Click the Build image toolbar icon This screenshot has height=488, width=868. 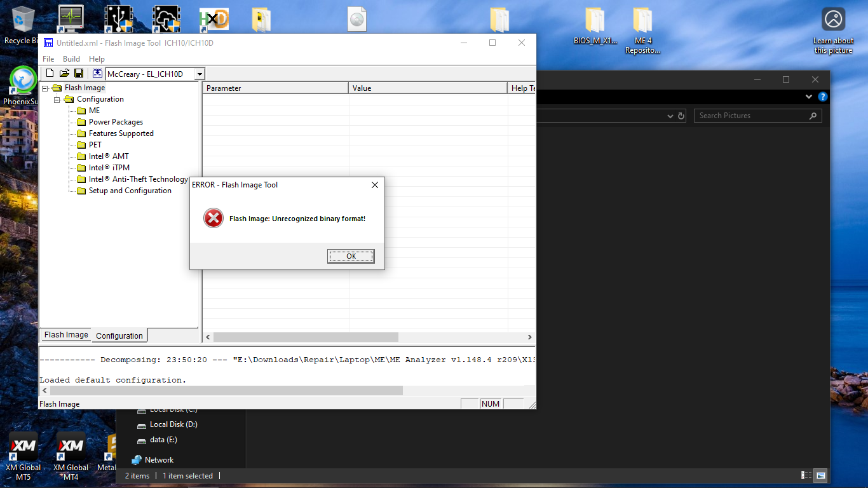97,74
